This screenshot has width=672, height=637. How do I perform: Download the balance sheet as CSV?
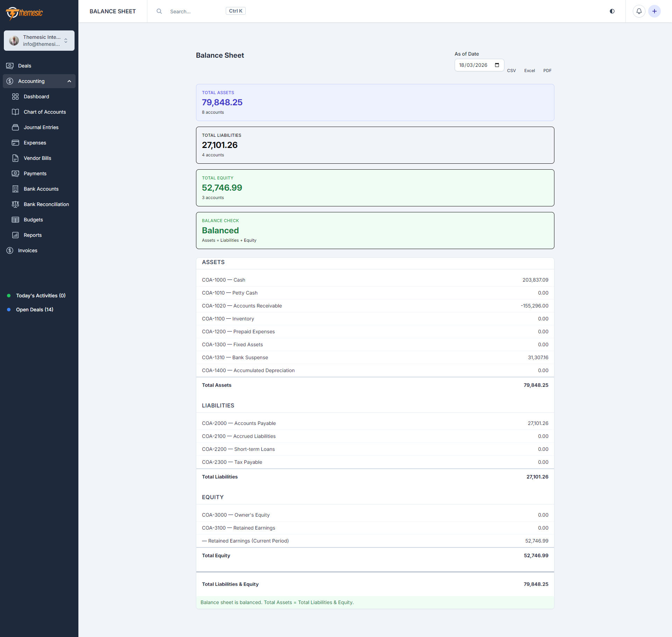[x=511, y=70]
